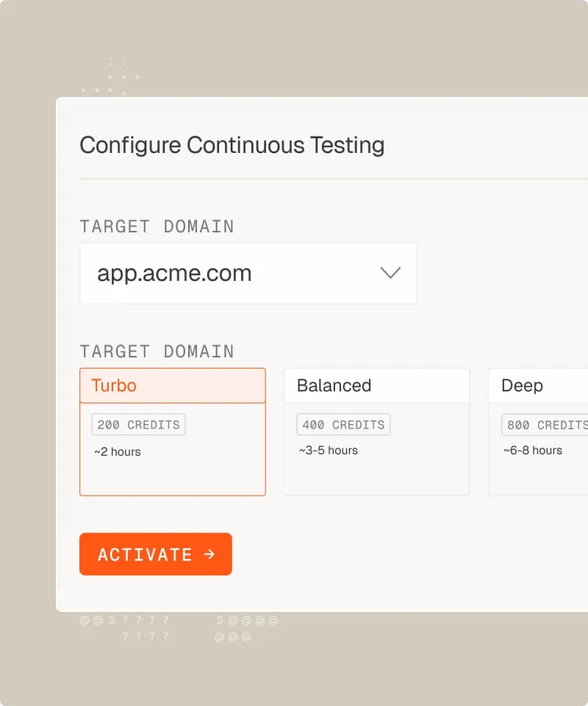Screen dimensions: 588x706
Task: Click the arrow icon on the Activate button
Action: tap(209, 554)
